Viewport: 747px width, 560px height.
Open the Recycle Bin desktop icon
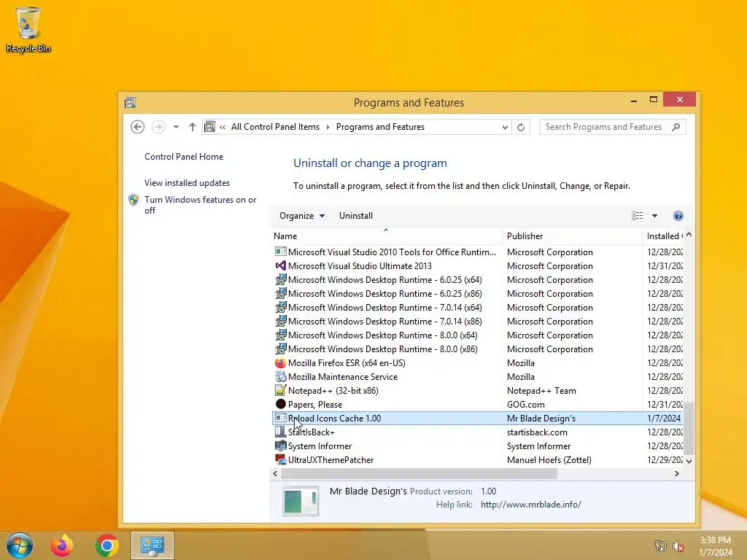(28, 29)
